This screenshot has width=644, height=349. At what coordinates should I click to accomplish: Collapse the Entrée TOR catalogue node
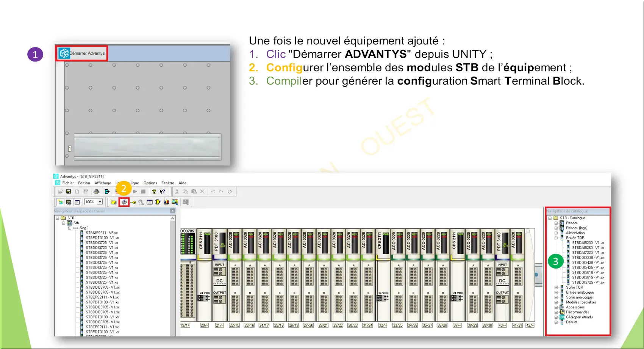coord(556,238)
